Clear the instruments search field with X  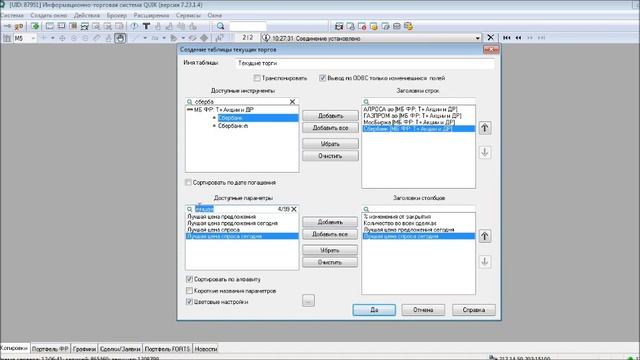(292, 102)
